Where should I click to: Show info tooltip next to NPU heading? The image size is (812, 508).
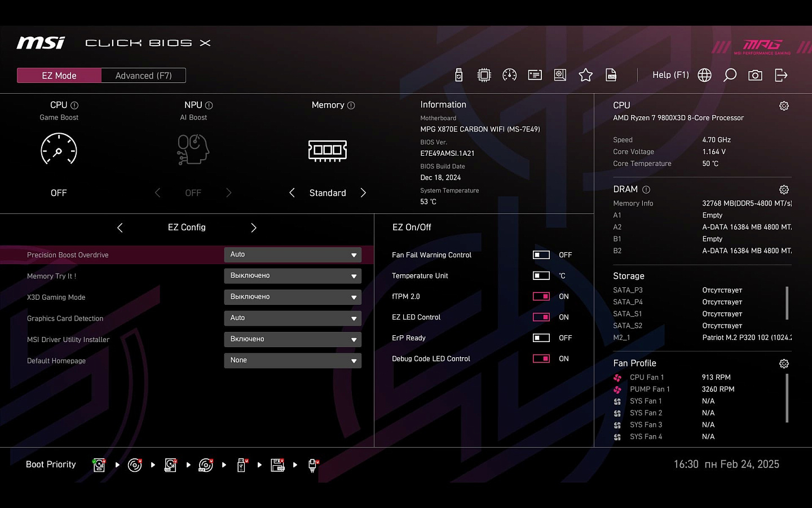pyautogui.click(x=209, y=106)
